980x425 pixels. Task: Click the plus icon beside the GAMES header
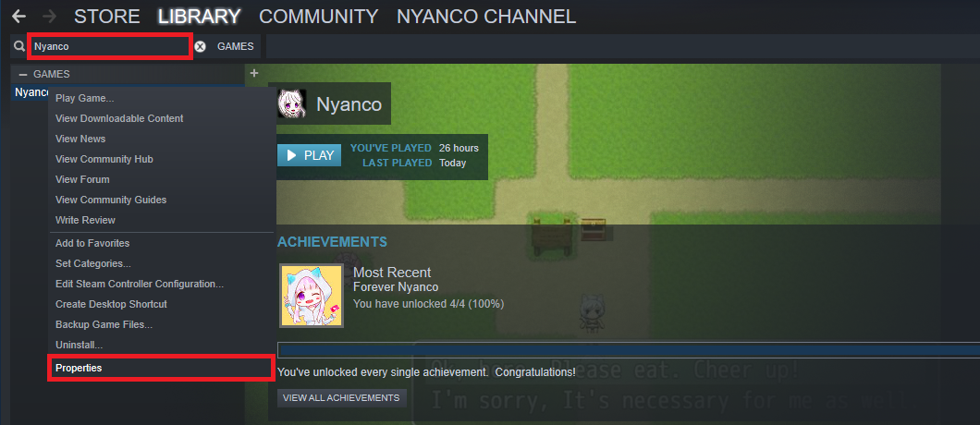pyautogui.click(x=253, y=73)
